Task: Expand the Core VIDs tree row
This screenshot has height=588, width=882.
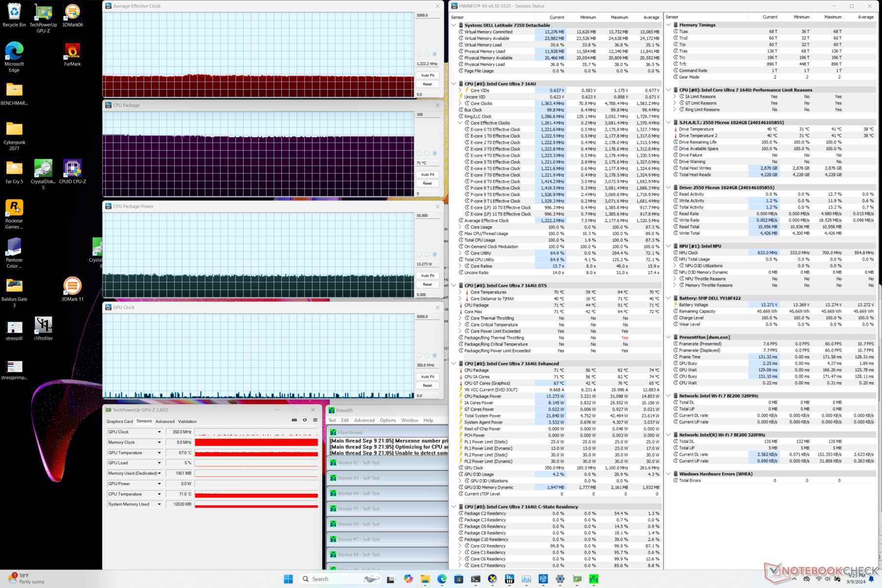Action: coord(460,90)
